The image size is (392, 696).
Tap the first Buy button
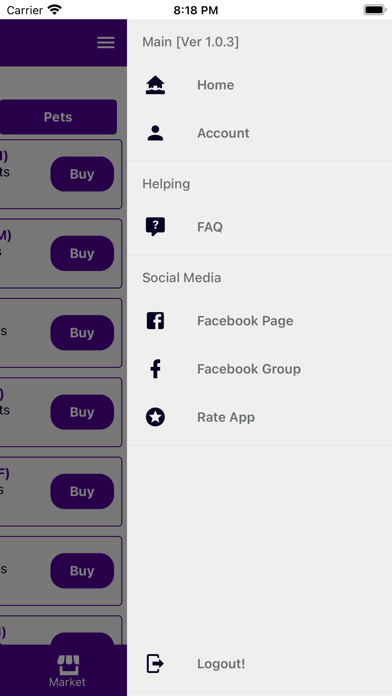[x=82, y=174]
